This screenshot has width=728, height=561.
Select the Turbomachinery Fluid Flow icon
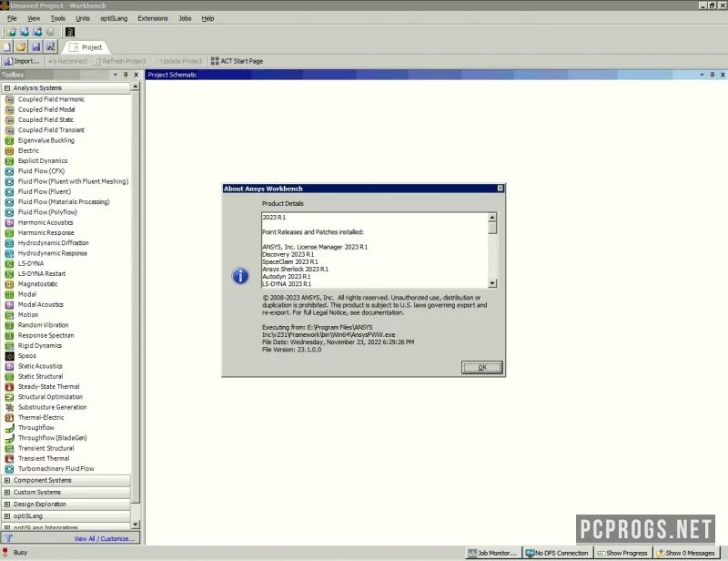point(9,468)
